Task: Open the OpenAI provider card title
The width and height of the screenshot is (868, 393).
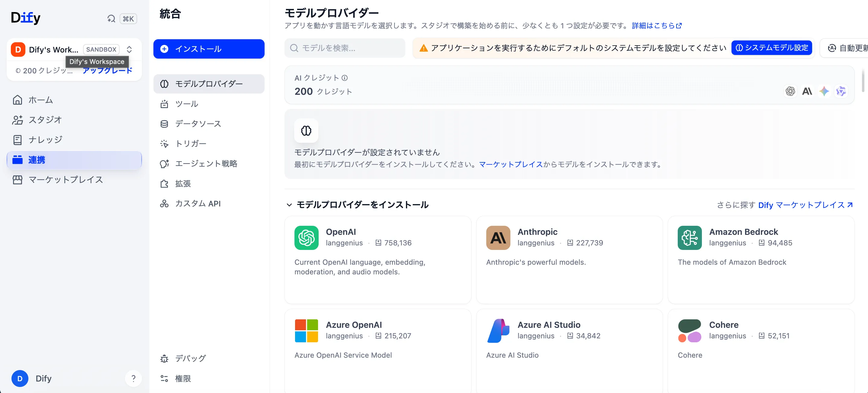Action: point(341,232)
